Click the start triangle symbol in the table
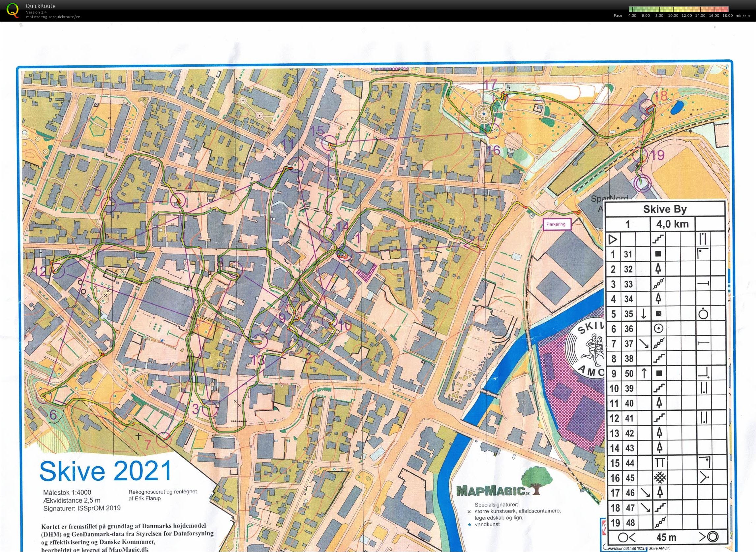756x552 pixels. tap(613, 239)
